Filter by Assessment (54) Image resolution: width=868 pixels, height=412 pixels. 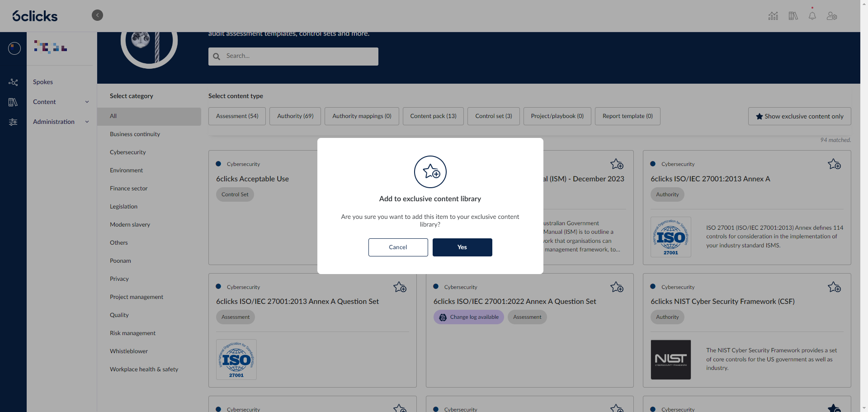click(x=237, y=116)
